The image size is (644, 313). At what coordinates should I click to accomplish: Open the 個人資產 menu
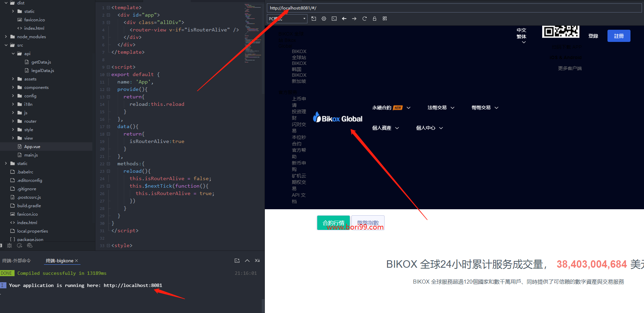(386, 128)
